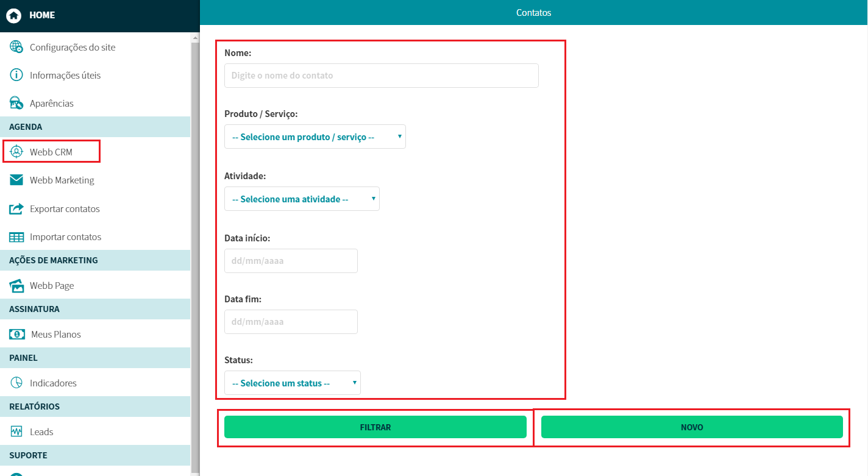Image resolution: width=868 pixels, height=476 pixels.
Task: Select the Webb CRM target icon
Action: (16, 152)
